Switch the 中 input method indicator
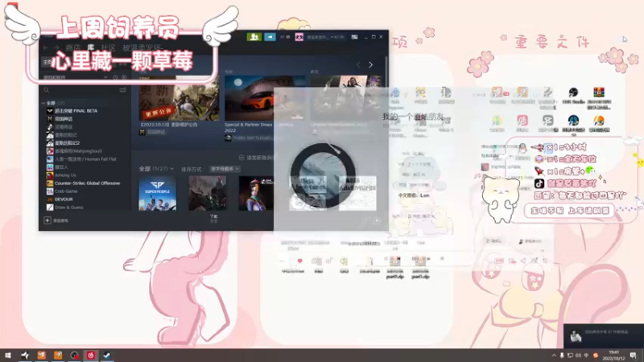644x362 pixels. coord(587,356)
